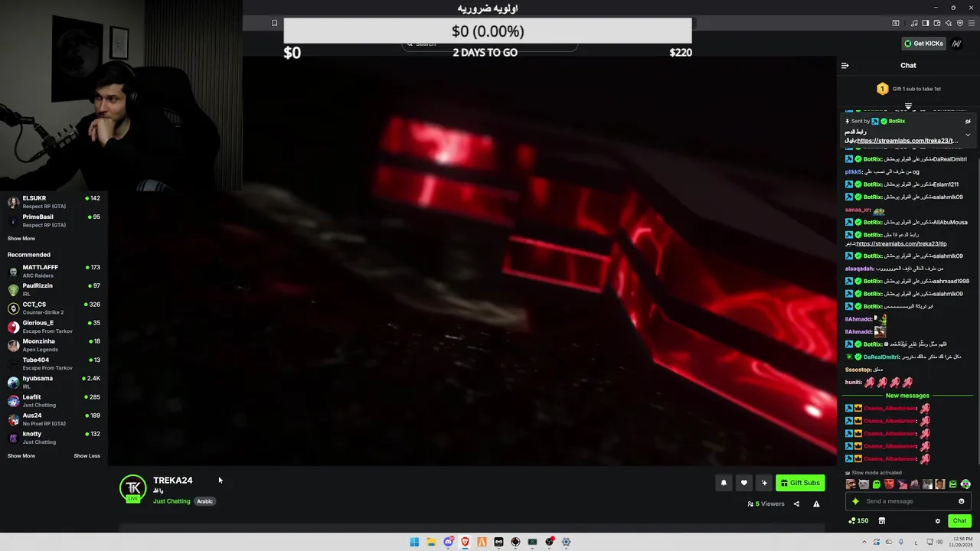This screenshot has height=551, width=980.
Task: Open the TREKA24 channel avatar
Action: [x=132, y=488]
